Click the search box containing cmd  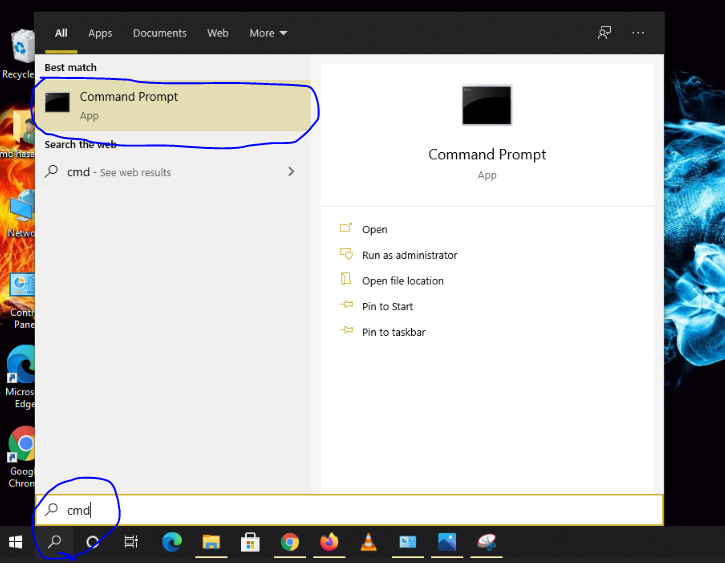click(349, 510)
